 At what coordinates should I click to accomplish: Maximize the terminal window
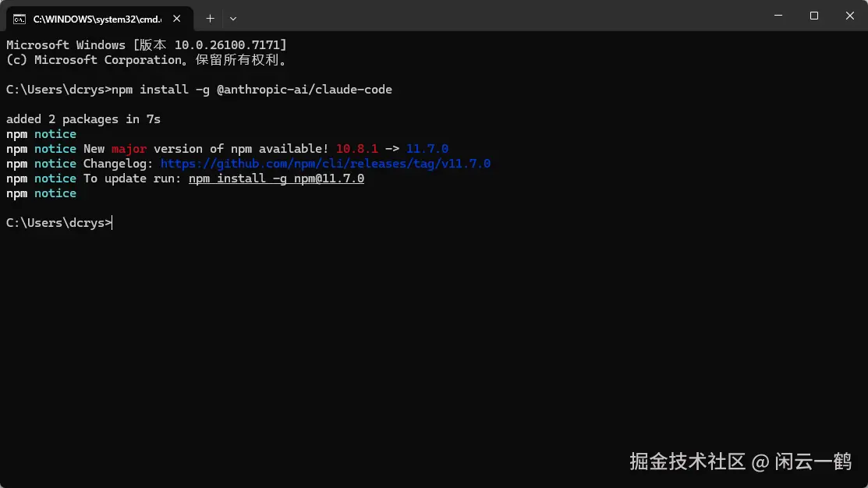point(814,16)
